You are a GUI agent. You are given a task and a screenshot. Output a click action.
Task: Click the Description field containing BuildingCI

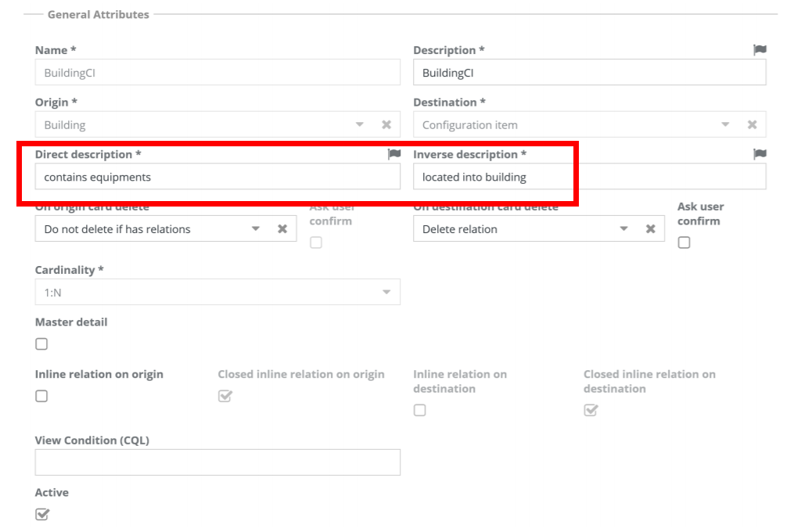(x=588, y=73)
